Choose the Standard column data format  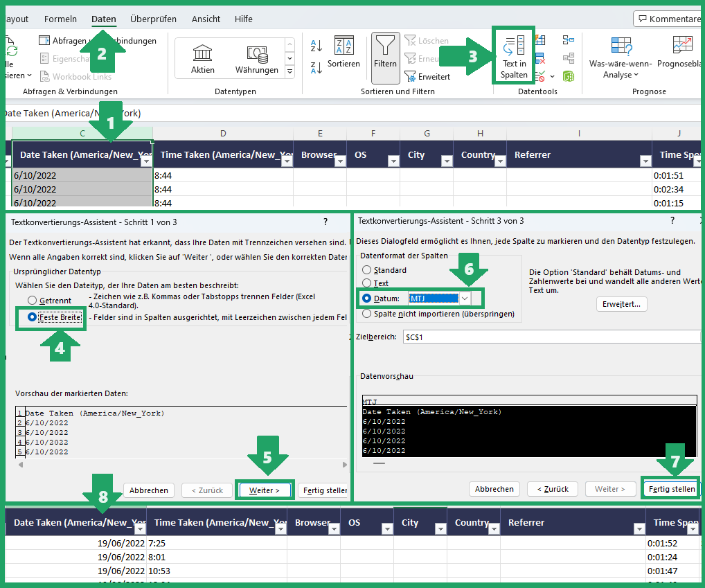(367, 269)
